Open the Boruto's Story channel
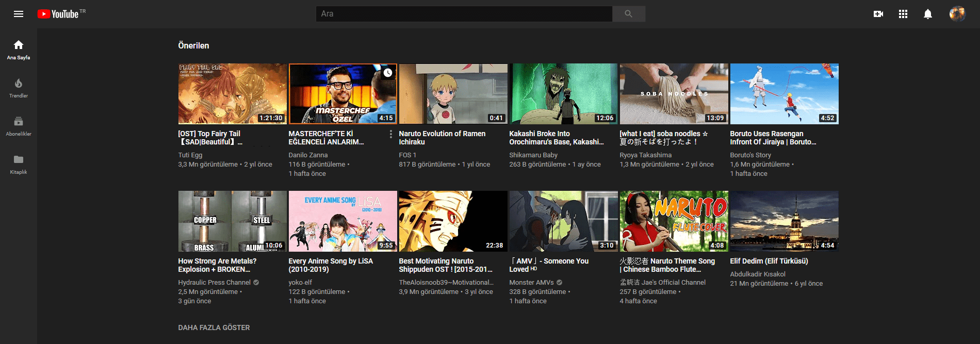The height and width of the screenshot is (344, 980). point(750,155)
